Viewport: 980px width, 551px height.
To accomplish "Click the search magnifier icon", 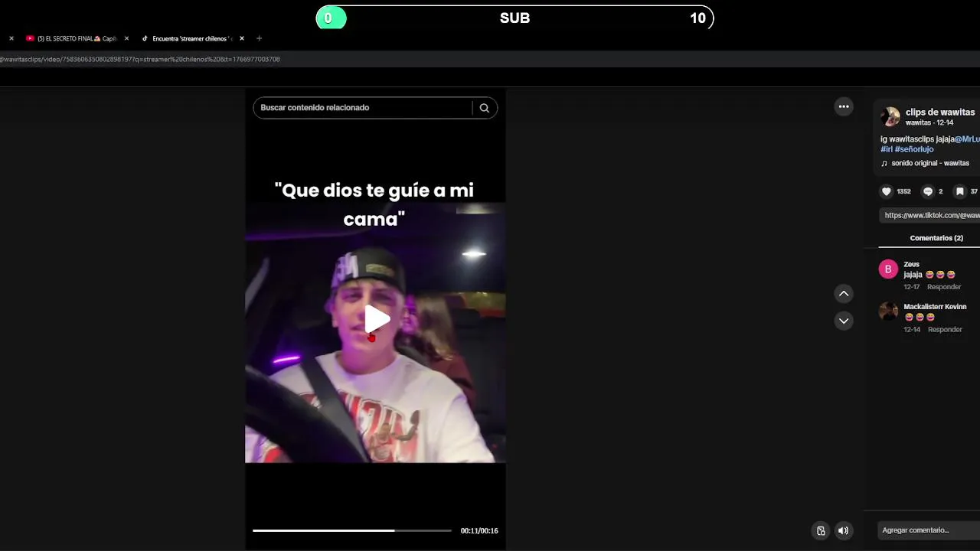I will [x=484, y=108].
